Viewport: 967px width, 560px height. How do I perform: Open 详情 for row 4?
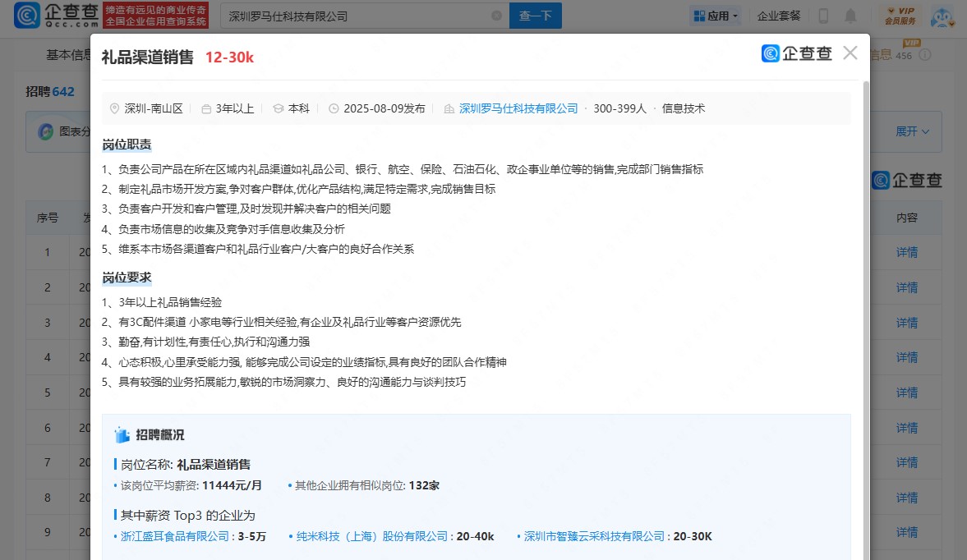pos(906,357)
